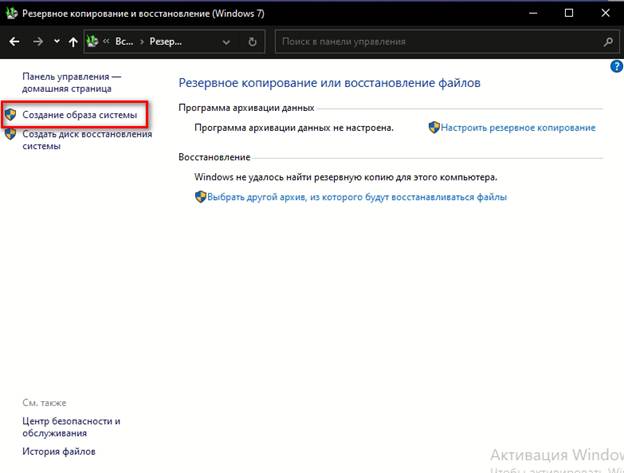Click the address bar control panel icon
Viewport: 624px width, 473px height.
(x=92, y=41)
